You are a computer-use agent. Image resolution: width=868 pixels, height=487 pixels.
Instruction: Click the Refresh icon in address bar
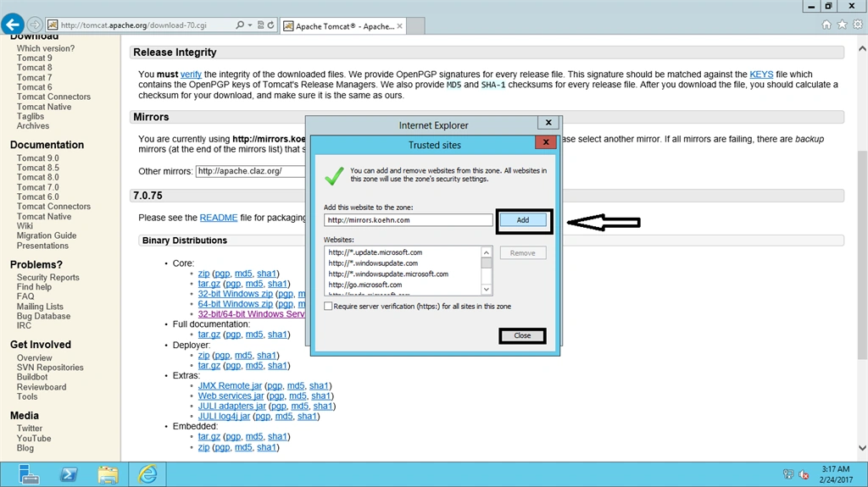coord(270,25)
